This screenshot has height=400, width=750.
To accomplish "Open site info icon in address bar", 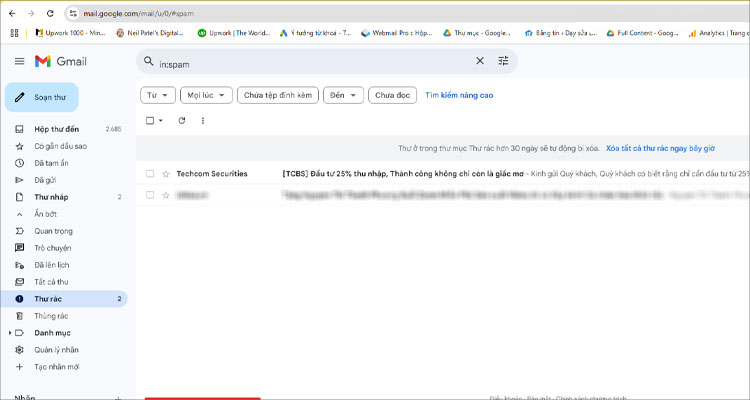I will (x=73, y=13).
